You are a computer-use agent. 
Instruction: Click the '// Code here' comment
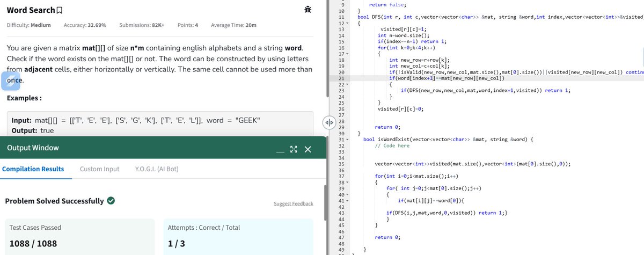point(392,145)
